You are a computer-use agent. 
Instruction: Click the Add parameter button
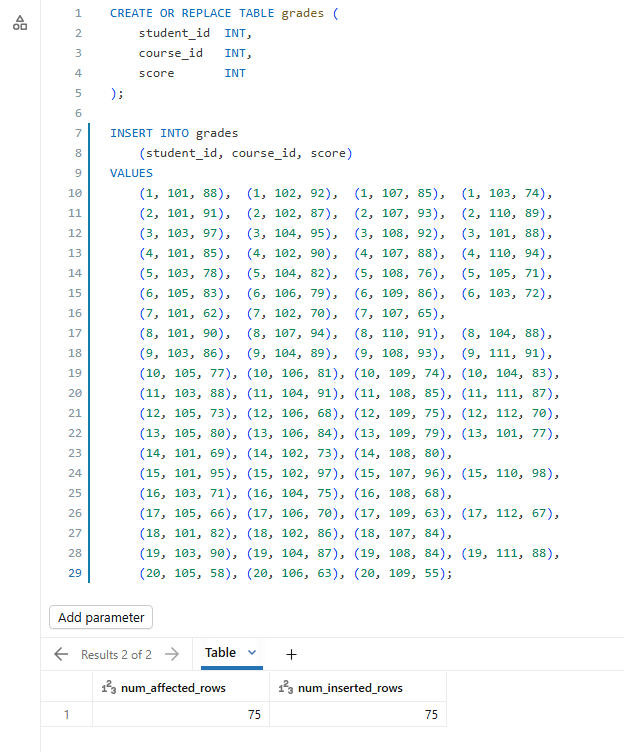[101, 617]
